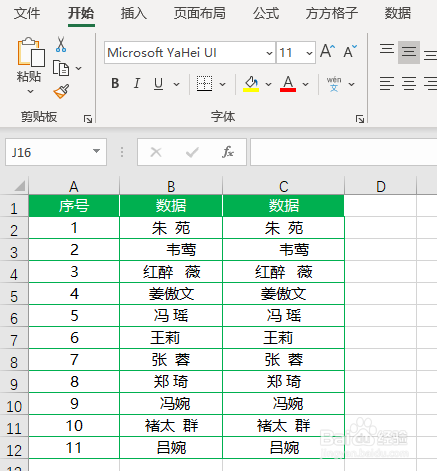Click cell C10 containing 冯婉
The width and height of the screenshot is (437, 471).
click(283, 404)
